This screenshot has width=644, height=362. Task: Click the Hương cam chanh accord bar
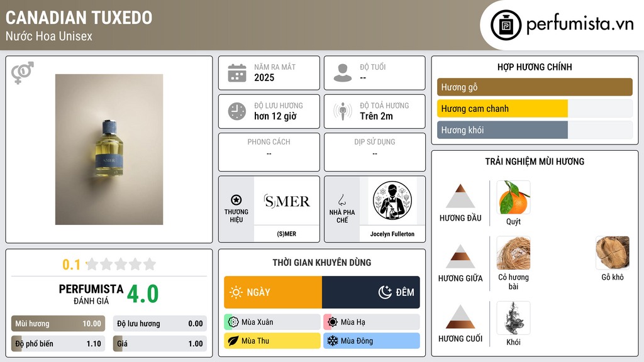click(535, 108)
